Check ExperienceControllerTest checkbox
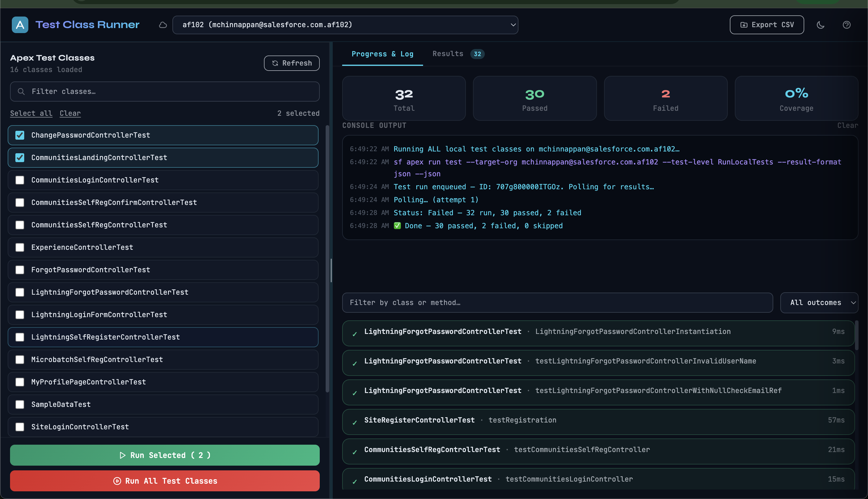 [20, 247]
